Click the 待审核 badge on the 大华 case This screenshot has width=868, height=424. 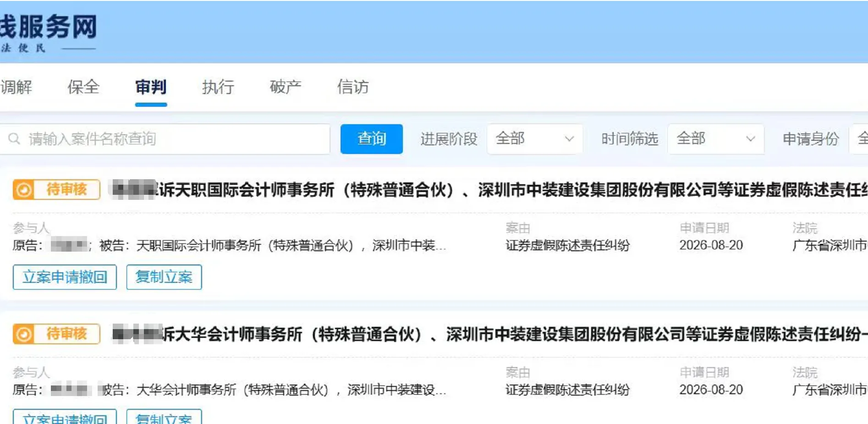click(56, 334)
